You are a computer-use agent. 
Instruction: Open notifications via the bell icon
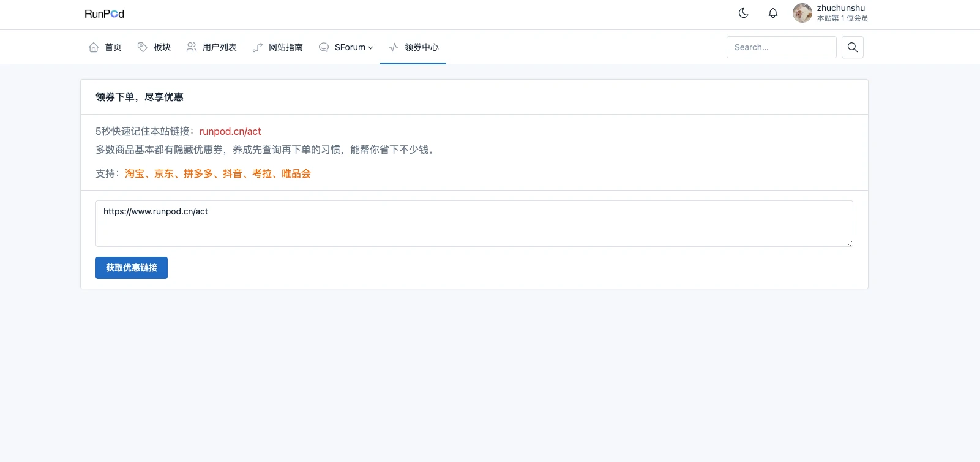pyautogui.click(x=773, y=13)
